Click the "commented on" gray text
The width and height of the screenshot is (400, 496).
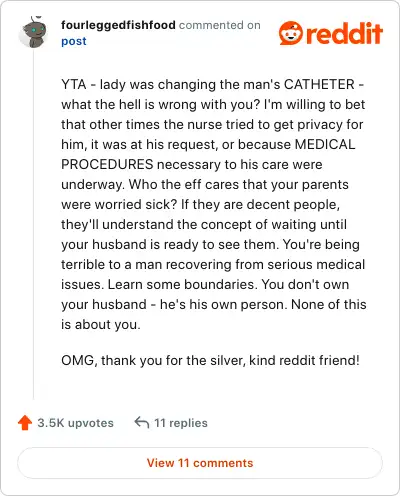220,25
